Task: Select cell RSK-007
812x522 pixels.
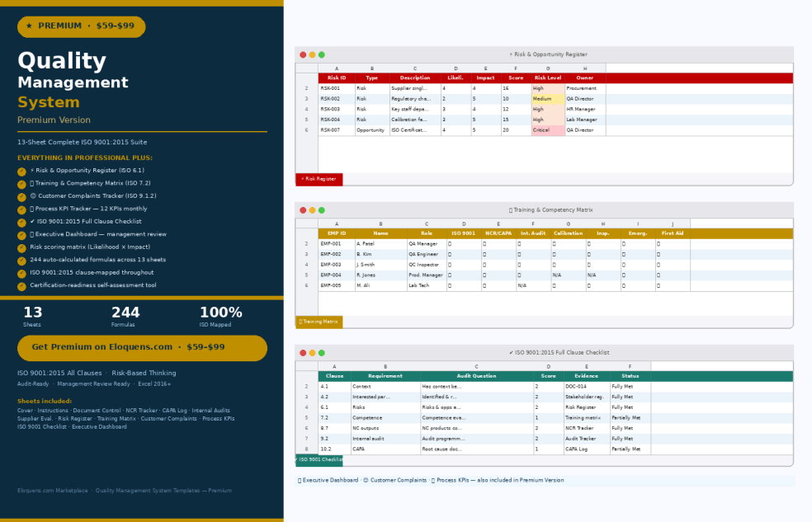Action: pos(337,130)
